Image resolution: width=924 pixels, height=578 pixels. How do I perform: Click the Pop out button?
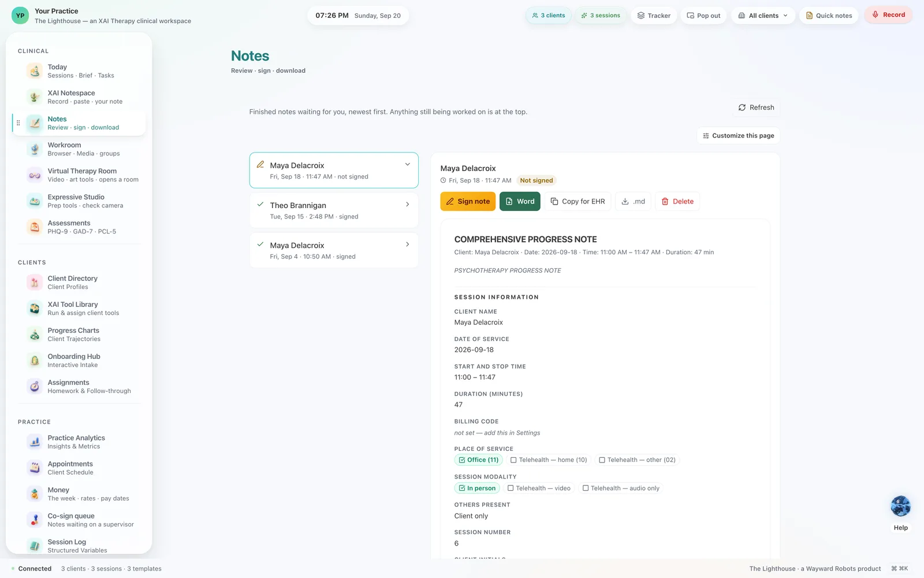tap(703, 16)
